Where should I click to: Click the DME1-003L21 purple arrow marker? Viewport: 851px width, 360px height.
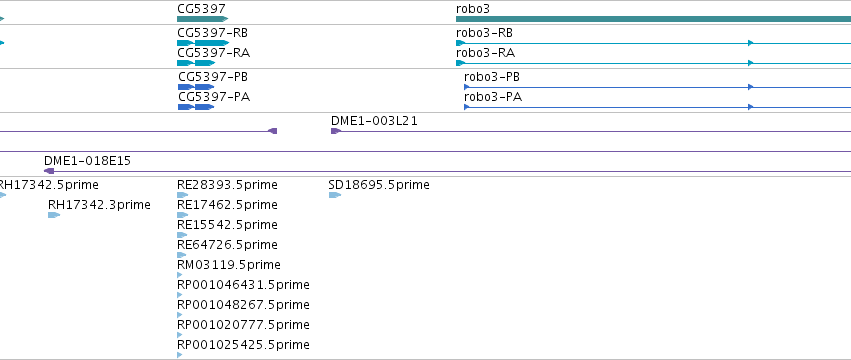tap(336, 131)
